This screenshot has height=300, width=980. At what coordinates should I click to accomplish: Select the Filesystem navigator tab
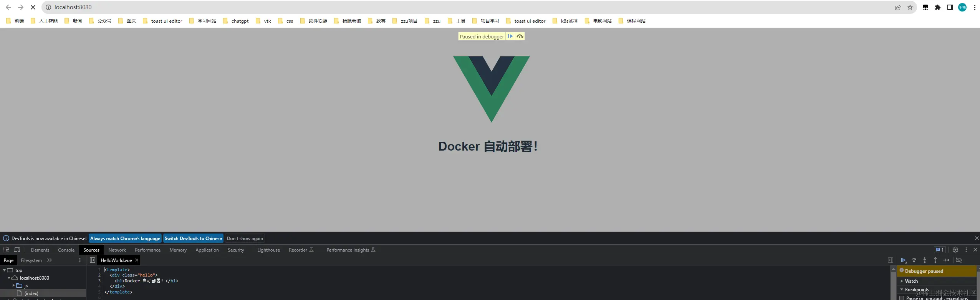[x=31, y=260]
